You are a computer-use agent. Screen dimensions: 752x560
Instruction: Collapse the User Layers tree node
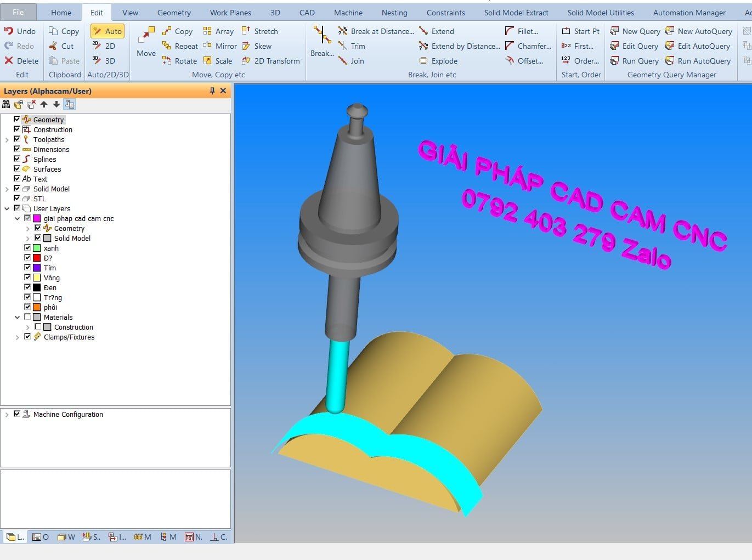point(7,208)
